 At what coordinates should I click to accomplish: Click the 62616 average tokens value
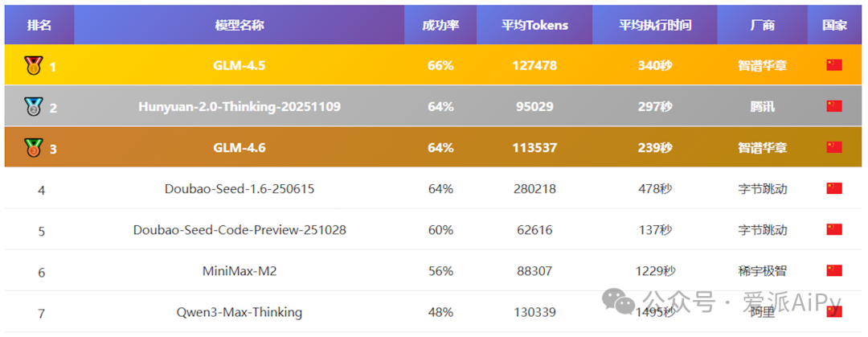click(x=534, y=229)
